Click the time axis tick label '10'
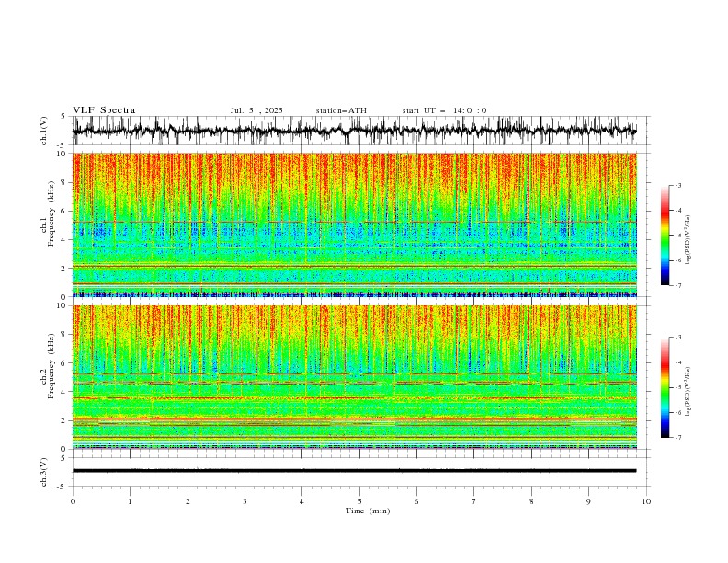The image size is (728, 563). tap(646, 501)
